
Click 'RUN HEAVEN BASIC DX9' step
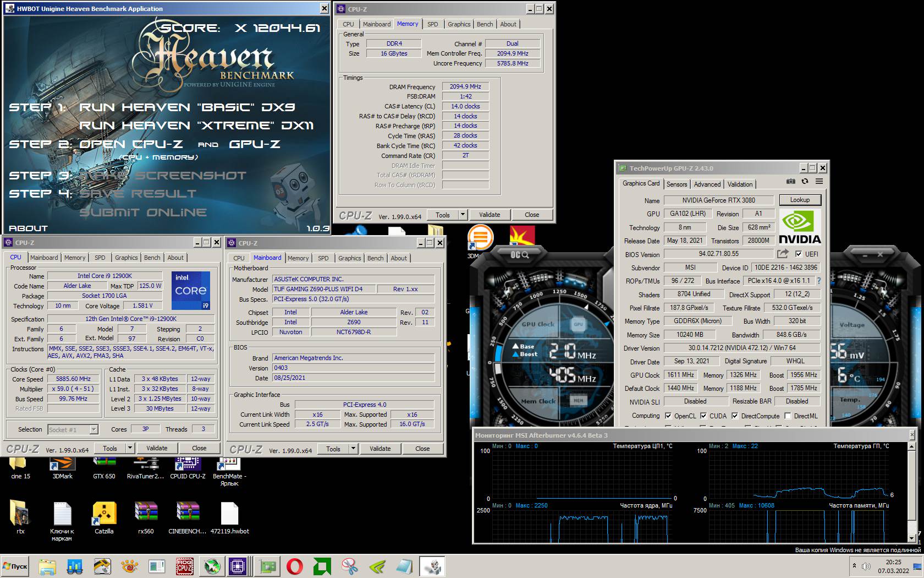point(187,107)
